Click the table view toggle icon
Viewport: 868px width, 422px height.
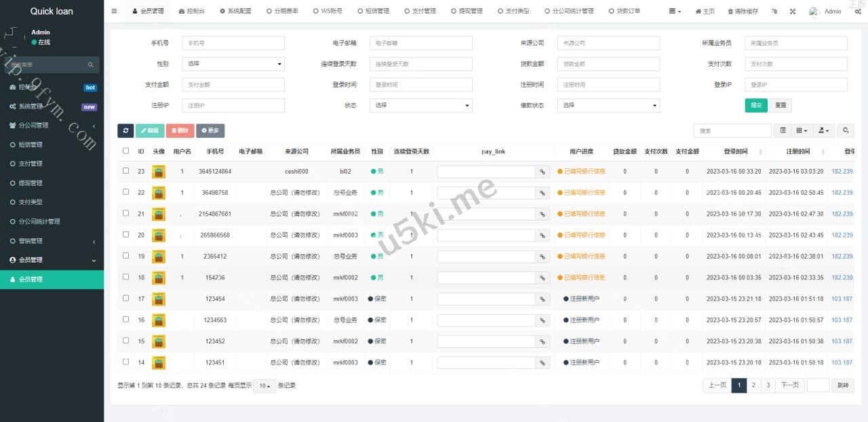pos(783,131)
